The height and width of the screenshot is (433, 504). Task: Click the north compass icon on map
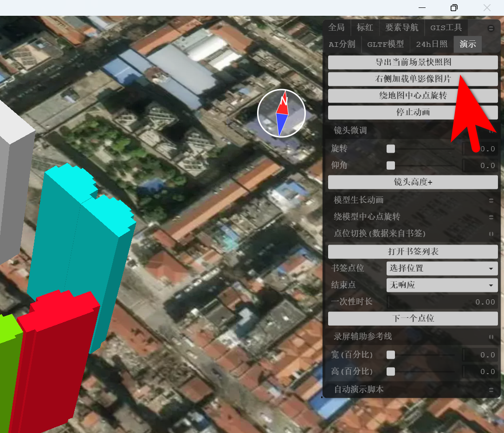(281, 113)
